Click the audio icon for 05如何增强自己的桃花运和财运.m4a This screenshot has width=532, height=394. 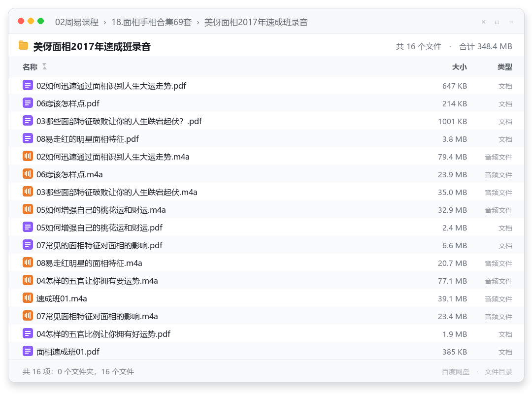tap(28, 209)
